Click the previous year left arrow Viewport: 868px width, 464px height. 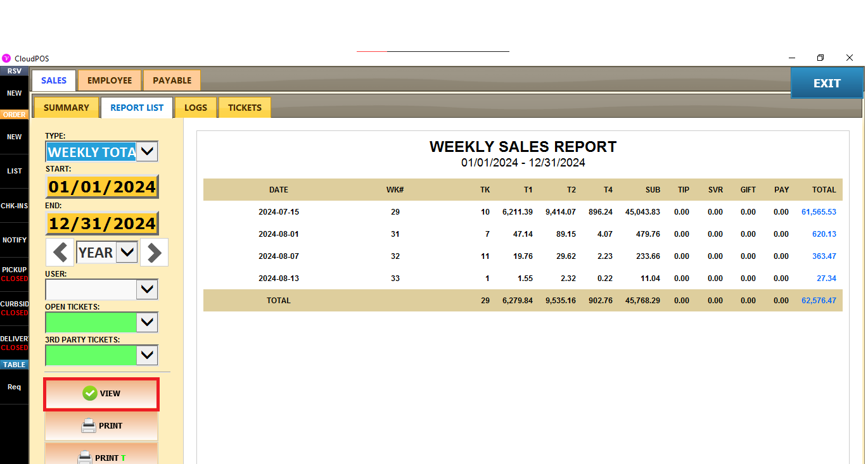tap(60, 253)
